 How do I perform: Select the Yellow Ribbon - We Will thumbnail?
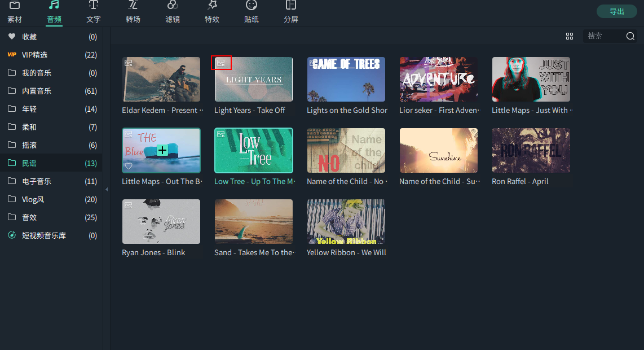tap(346, 222)
